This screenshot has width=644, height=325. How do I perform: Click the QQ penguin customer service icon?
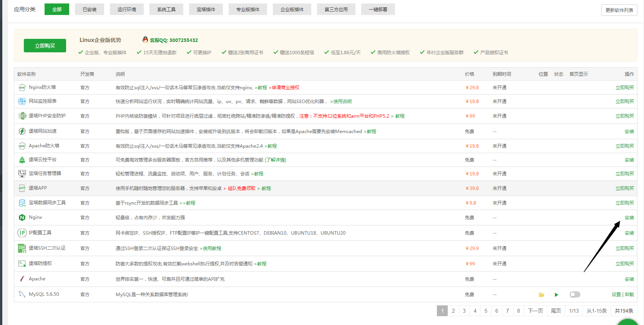point(145,40)
